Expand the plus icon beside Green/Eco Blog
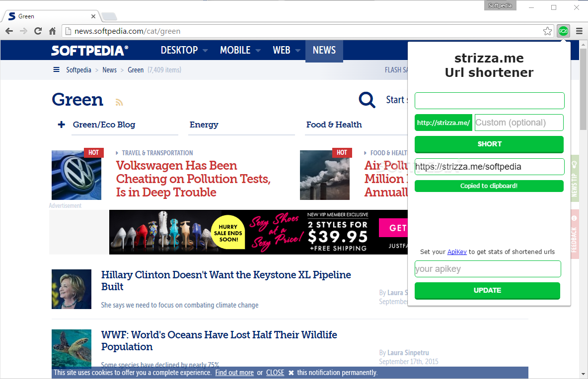 coord(62,125)
